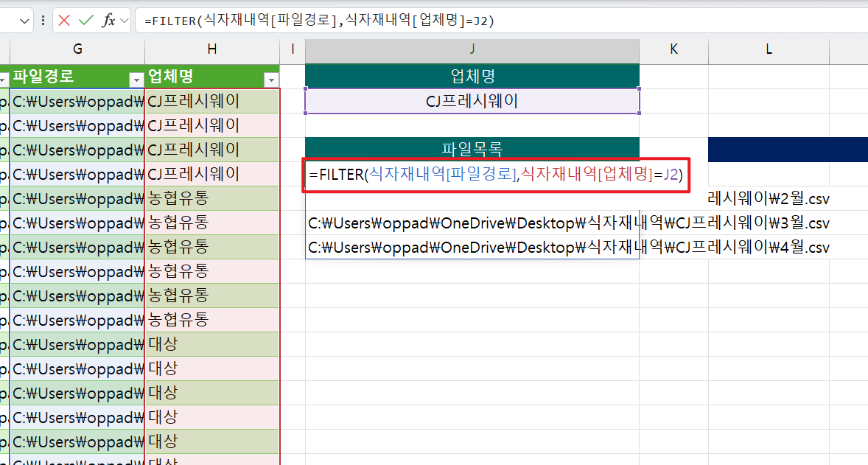The width and height of the screenshot is (868, 465).
Task: Click the teal 업체명 heading in column J
Action: point(472,77)
